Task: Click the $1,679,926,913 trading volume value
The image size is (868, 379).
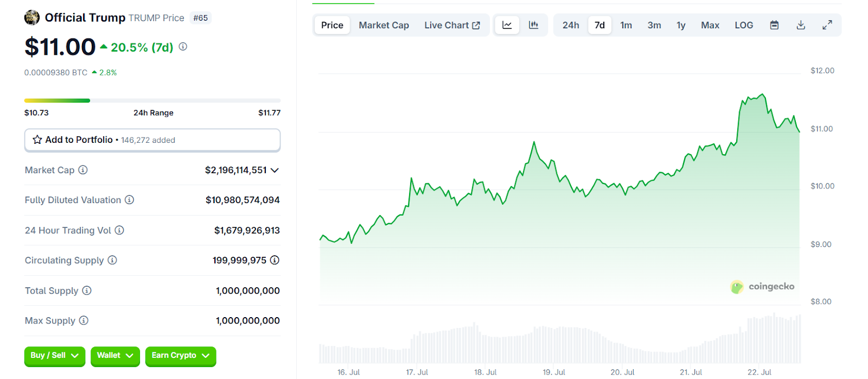Action: (x=247, y=230)
